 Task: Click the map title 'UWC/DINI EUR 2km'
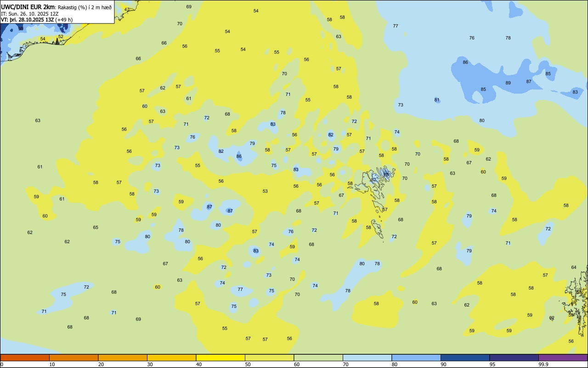pos(28,7)
